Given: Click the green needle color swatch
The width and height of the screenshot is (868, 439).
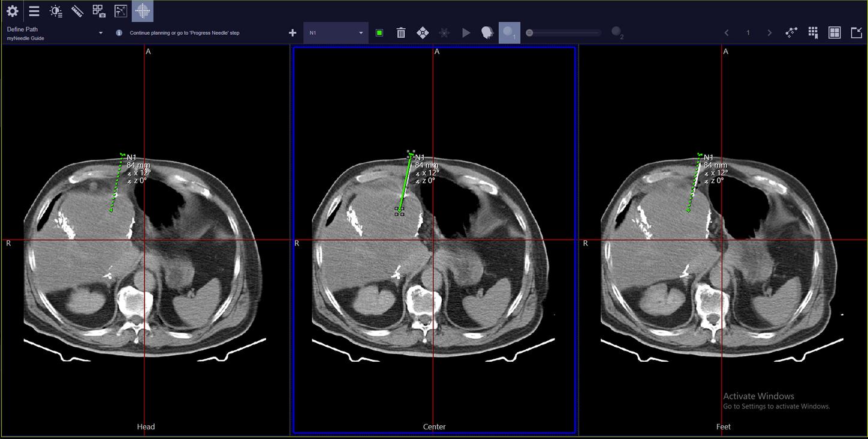Looking at the screenshot, I should click(379, 33).
